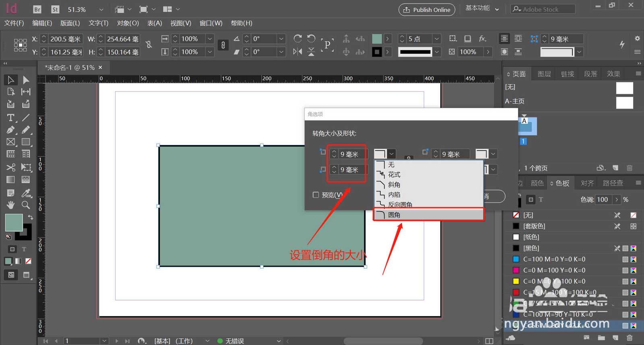The height and width of the screenshot is (345, 644).
Task: Open the zoom level 51.3% dropdown
Action: click(101, 9)
